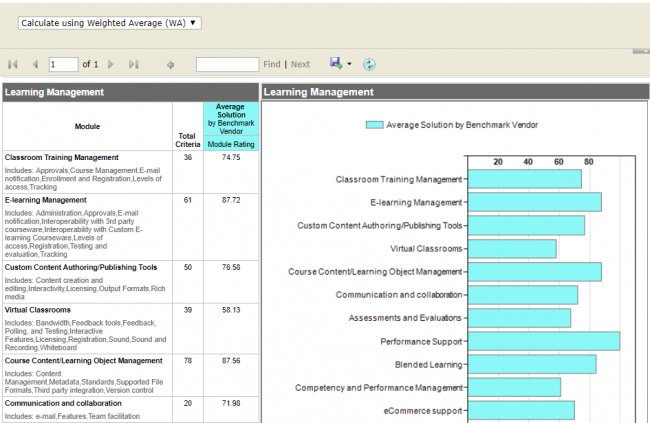Click the E-learning Management chart bar
650x423 pixels.
click(535, 202)
